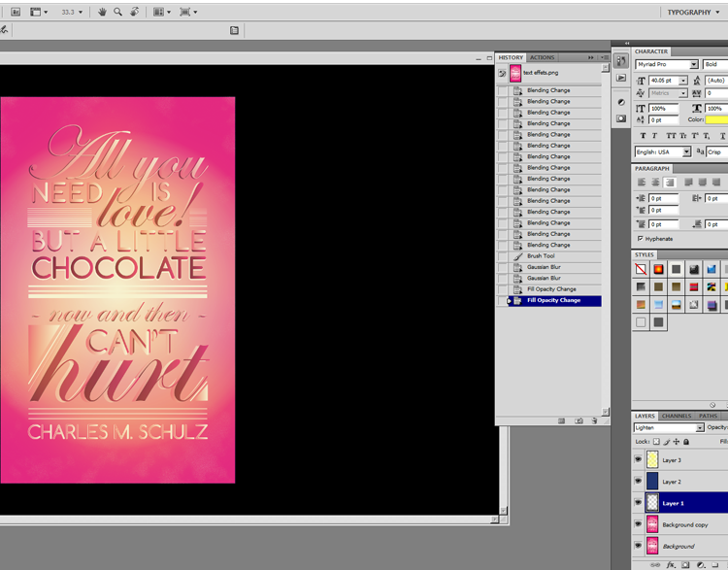This screenshot has width=728, height=570.
Task: Create new fill or adjustment layer
Action: [701, 565]
